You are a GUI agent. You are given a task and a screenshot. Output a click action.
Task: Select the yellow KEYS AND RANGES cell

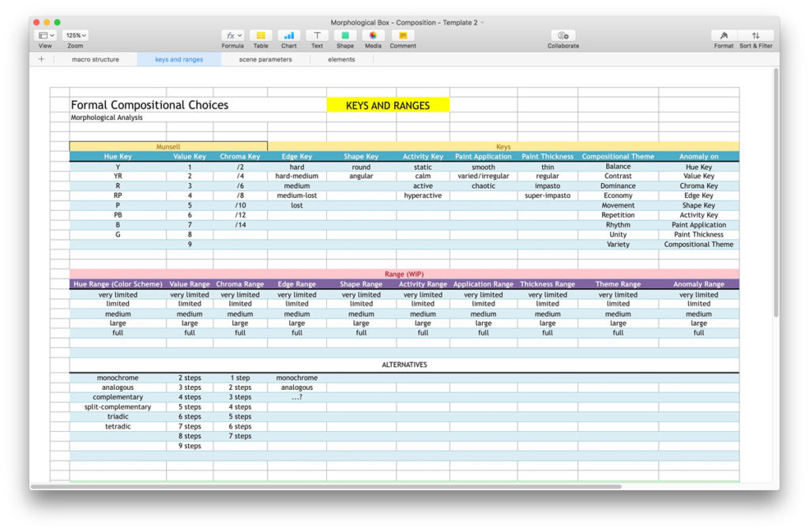[389, 104]
